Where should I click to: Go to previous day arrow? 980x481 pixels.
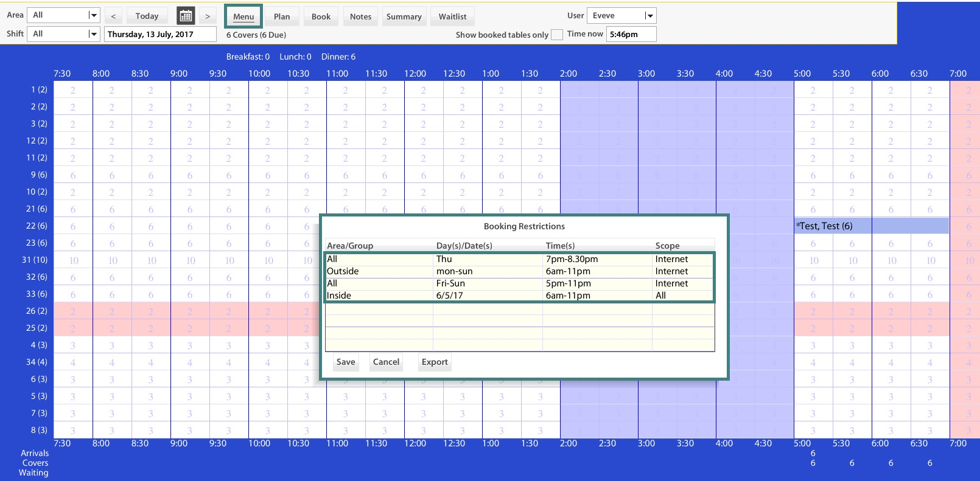113,16
